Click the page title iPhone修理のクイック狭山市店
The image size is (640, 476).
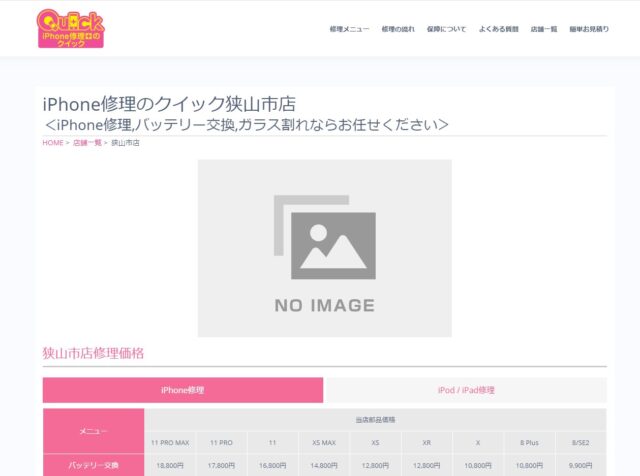coord(169,104)
